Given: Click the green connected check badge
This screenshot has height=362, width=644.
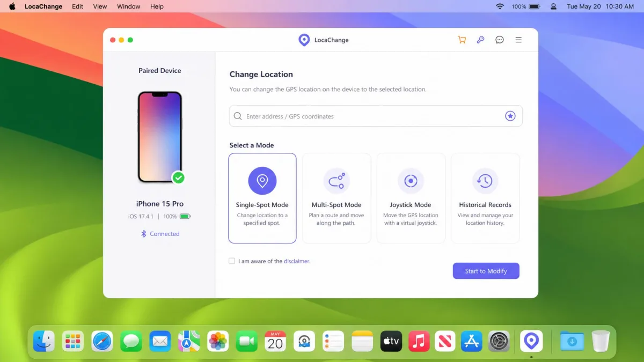Looking at the screenshot, I should pyautogui.click(x=179, y=178).
